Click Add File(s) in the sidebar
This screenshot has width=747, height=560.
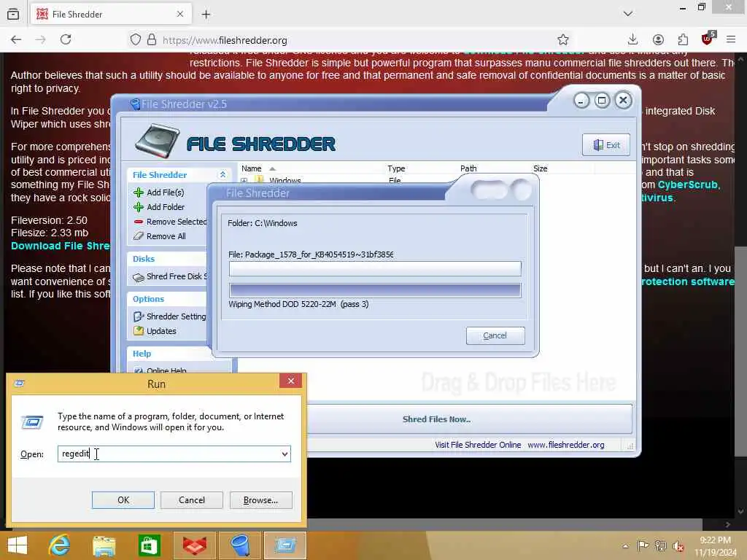pyautogui.click(x=165, y=192)
